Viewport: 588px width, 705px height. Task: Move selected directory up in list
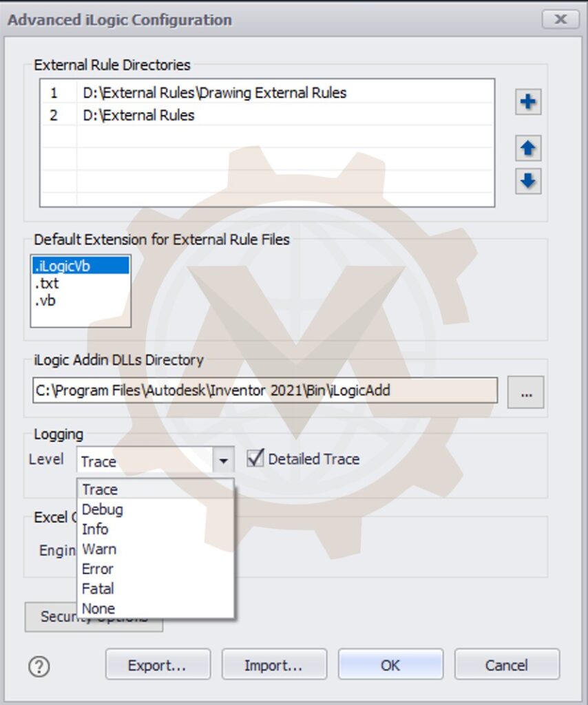(x=528, y=148)
